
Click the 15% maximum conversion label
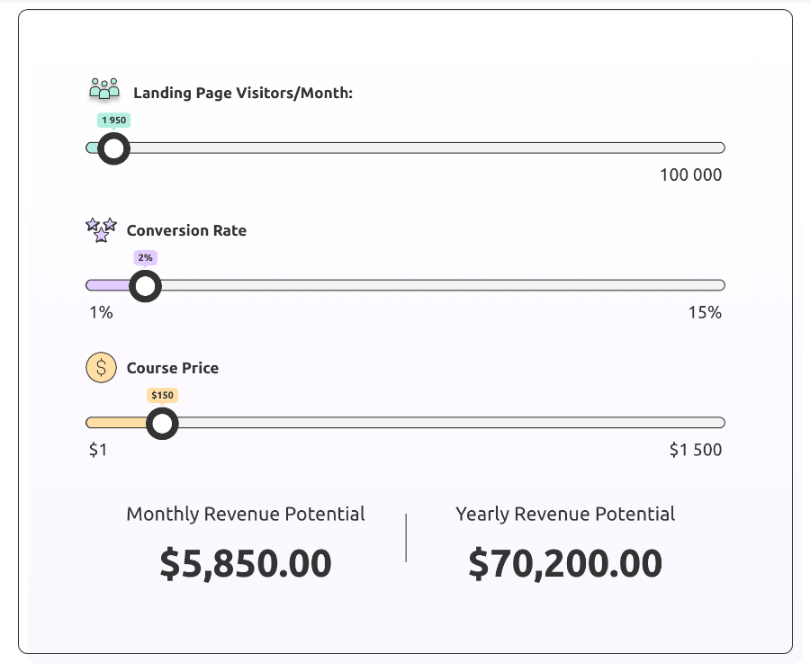pyautogui.click(x=705, y=312)
